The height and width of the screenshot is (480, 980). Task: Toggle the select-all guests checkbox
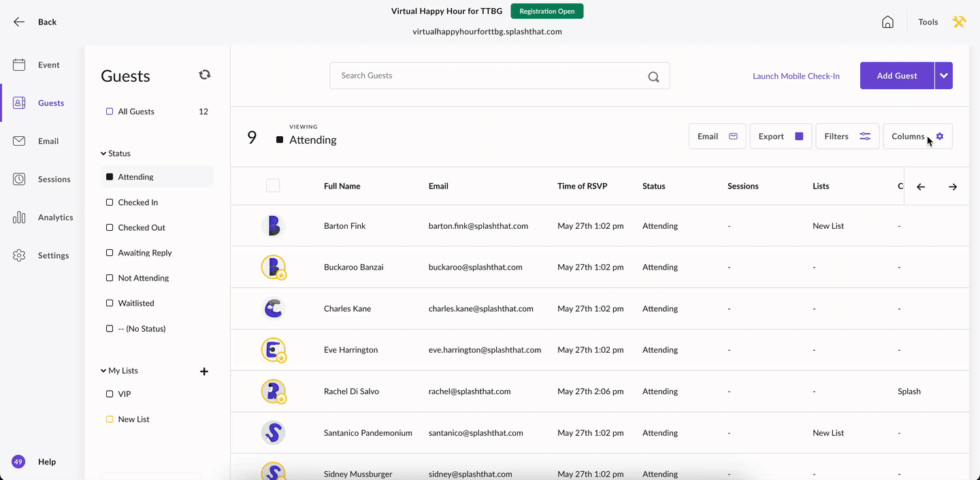pyautogui.click(x=273, y=185)
